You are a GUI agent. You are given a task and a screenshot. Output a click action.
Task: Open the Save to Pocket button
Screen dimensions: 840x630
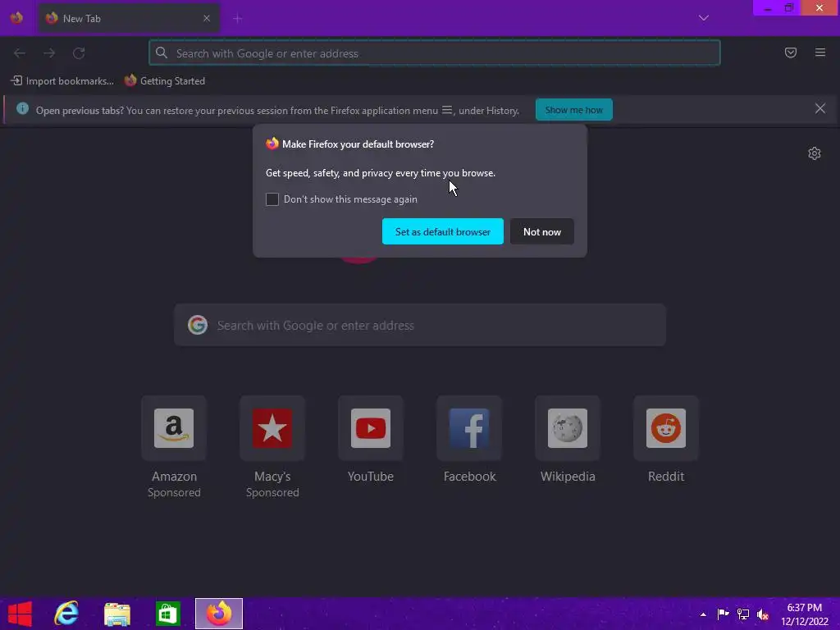tap(791, 52)
